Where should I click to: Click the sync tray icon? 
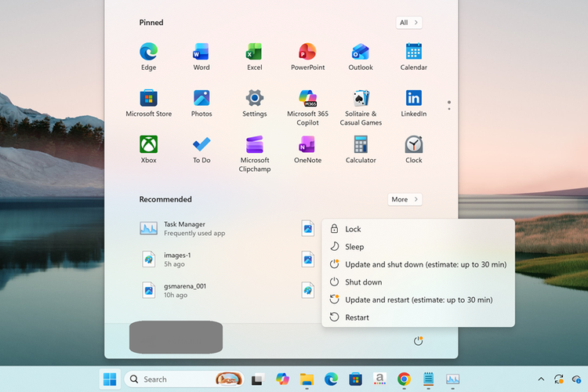pos(558,379)
